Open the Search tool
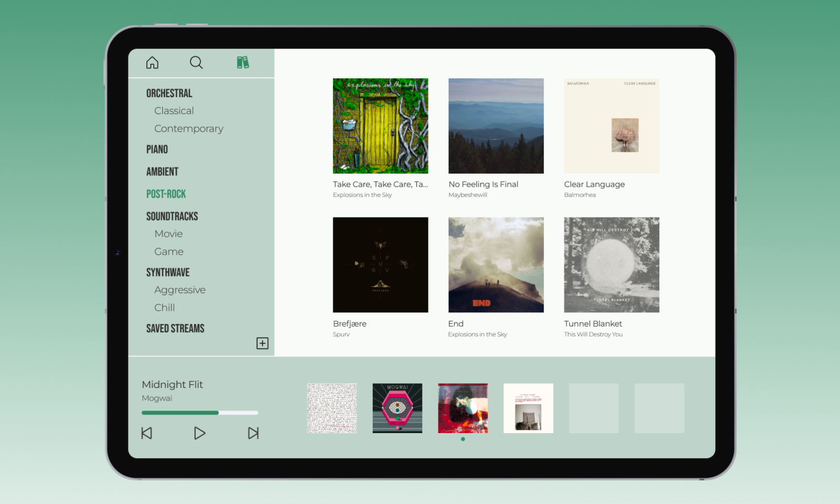Screen dimensions: 840x504 click(x=196, y=62)
